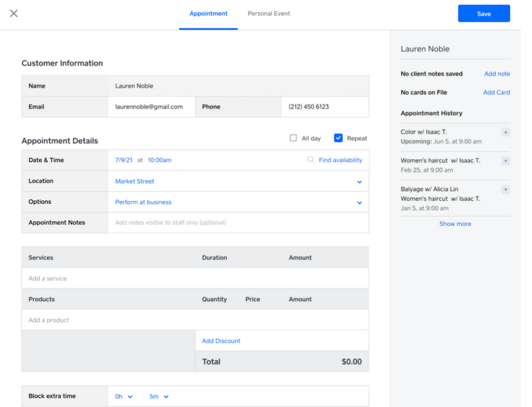This screenshot has width=532, height=407.
Task: Open the hours dropdown for Block extra time
Action: (123, 396)
